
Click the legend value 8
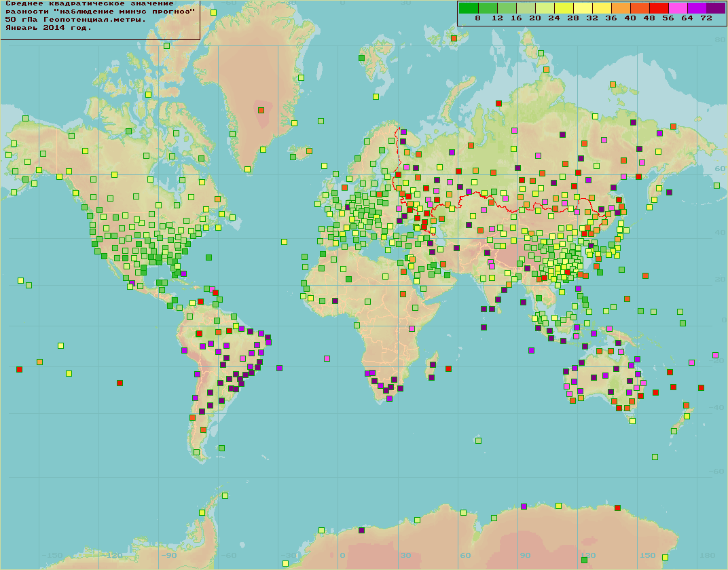(x=478, y=18)
